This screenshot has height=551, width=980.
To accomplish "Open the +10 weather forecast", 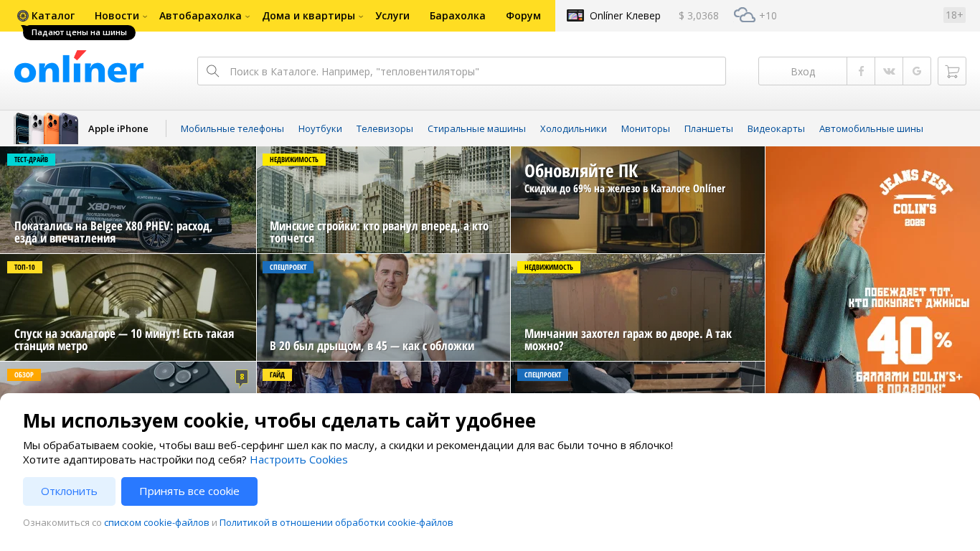I will tap(768, 16).
